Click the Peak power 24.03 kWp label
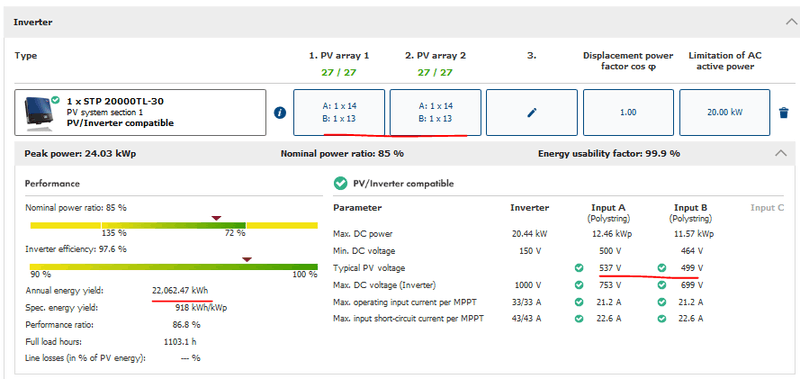The width and height of the screenshot is (800, 379). click(80, 154)
